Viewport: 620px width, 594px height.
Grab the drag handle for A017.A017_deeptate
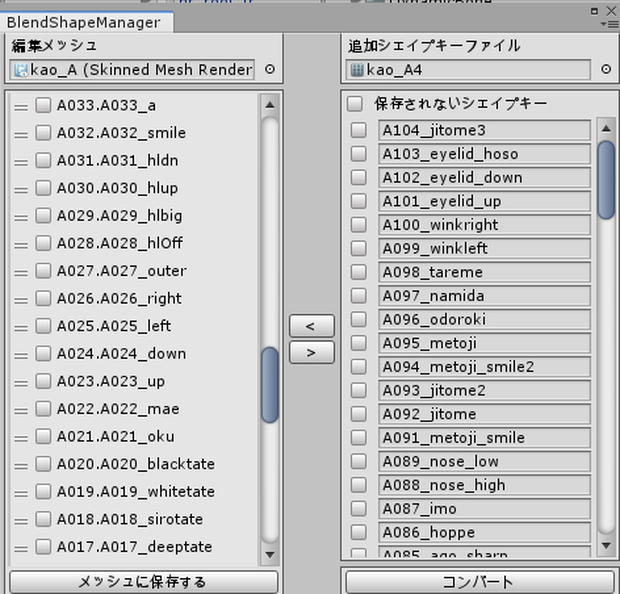[x=21, y=549]
